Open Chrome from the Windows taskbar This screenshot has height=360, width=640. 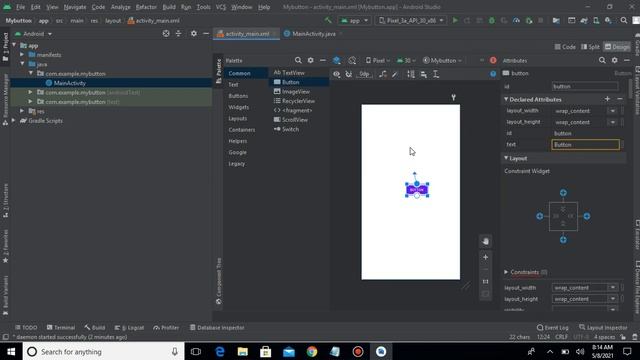pos(312,351)
